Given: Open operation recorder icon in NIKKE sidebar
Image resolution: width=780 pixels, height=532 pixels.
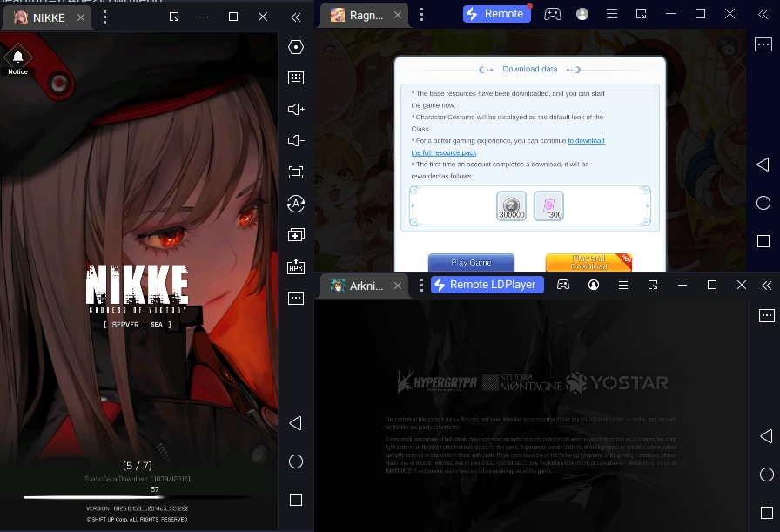Looking at the screenshot, I should pyautogui.click(x=296, y=204).
